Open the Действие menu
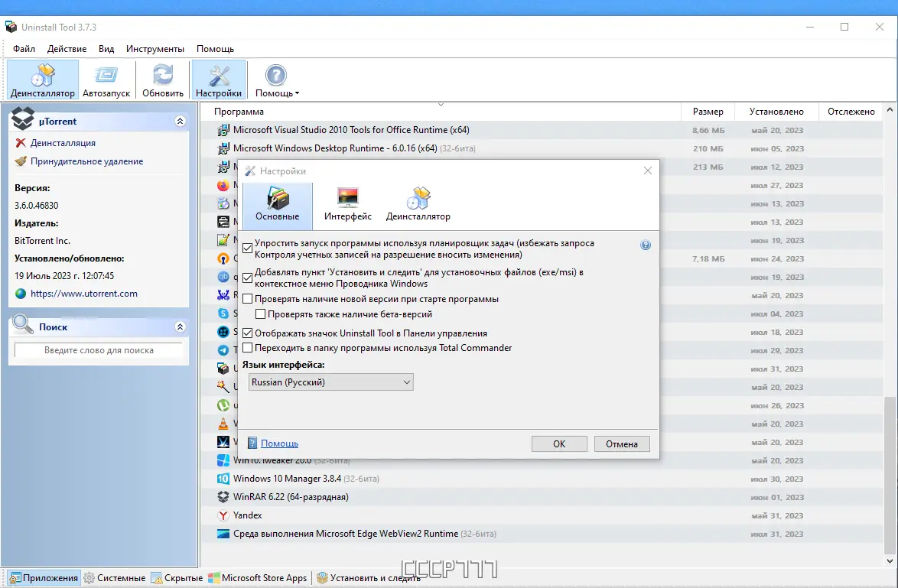The height and width of the screenshot is (588, 898). [67, 49]
